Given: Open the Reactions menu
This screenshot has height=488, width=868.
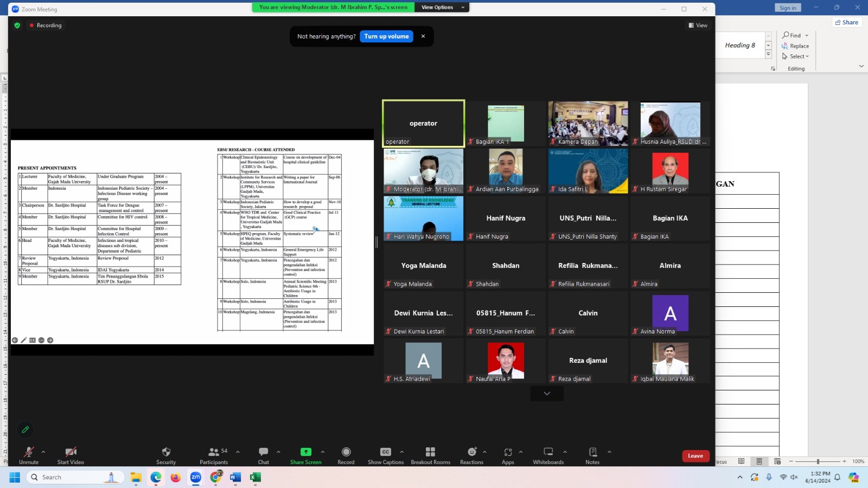Looking at the screenshot, I should 472,455.
